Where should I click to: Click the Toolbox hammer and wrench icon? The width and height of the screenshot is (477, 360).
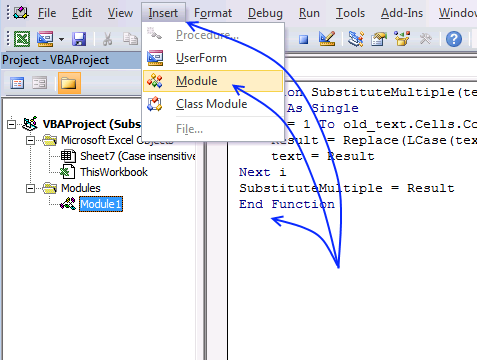[425, 39]
